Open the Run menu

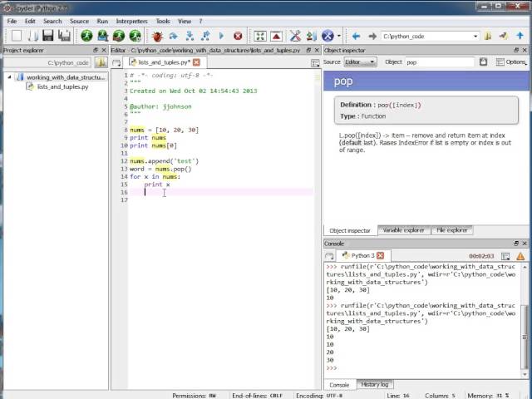[102, 21]
